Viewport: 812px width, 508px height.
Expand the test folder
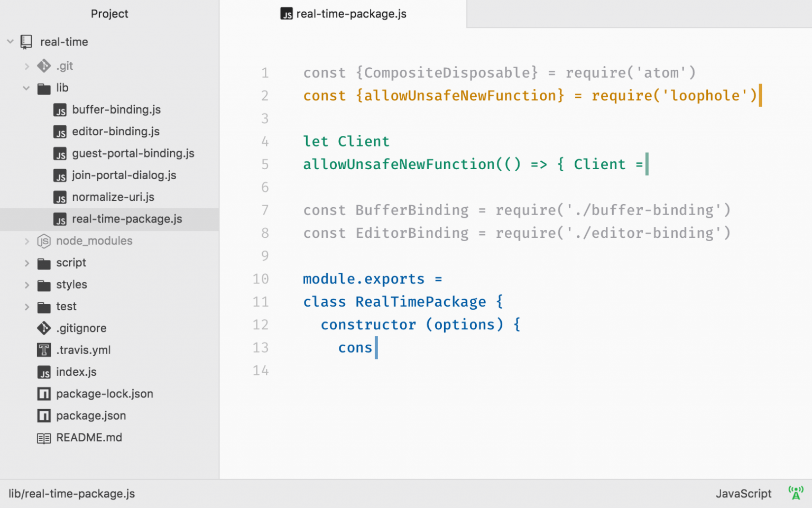pos(27,307)
